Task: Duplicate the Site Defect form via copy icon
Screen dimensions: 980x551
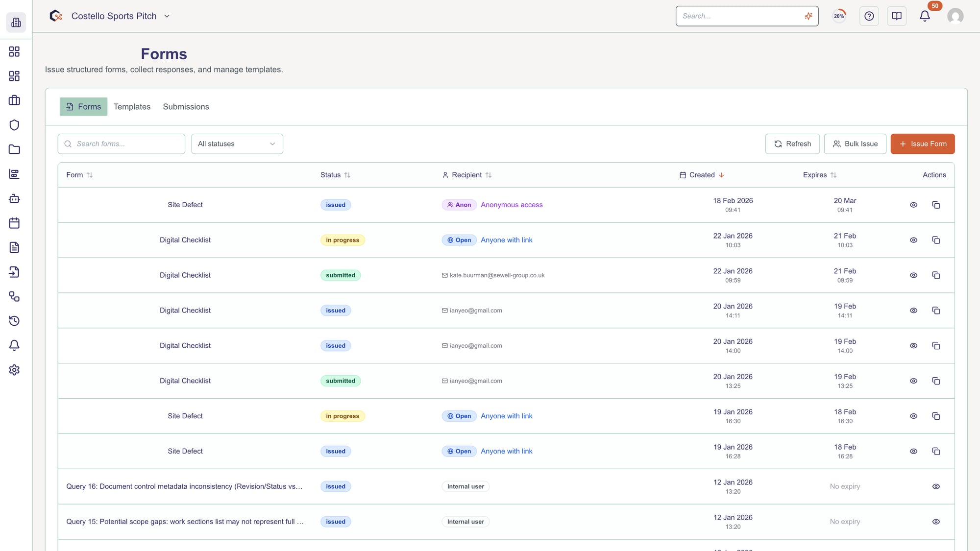Action: [936, 205]
